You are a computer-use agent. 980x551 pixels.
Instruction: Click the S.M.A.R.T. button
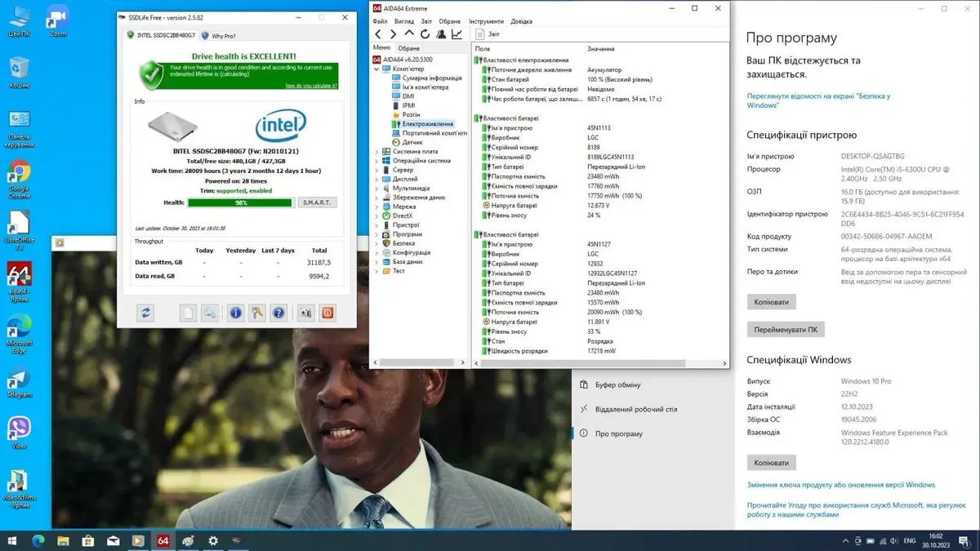317,202
